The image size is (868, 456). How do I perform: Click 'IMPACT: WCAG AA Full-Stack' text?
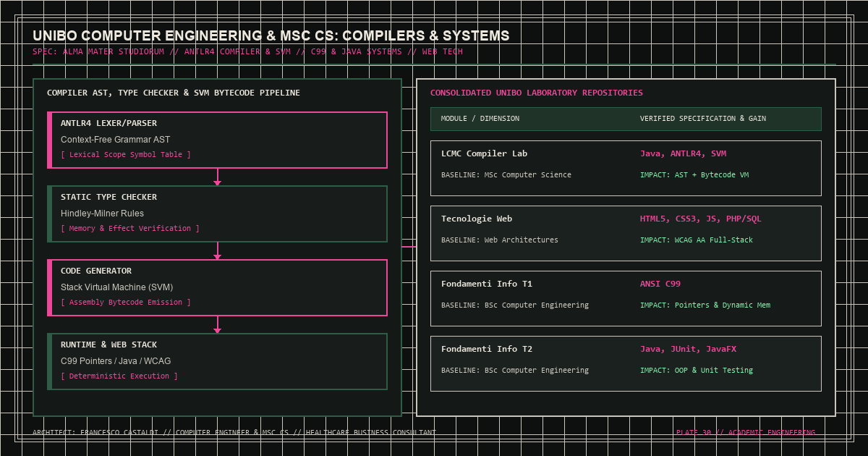697,240
